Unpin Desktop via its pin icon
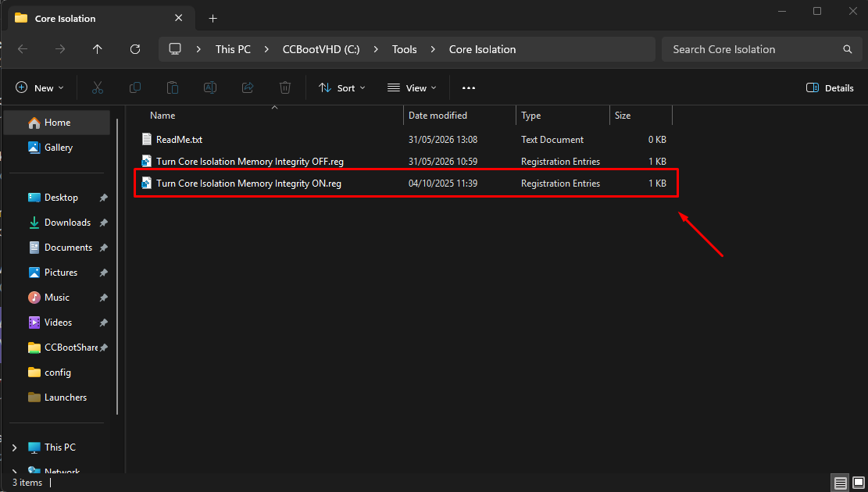 103,198
